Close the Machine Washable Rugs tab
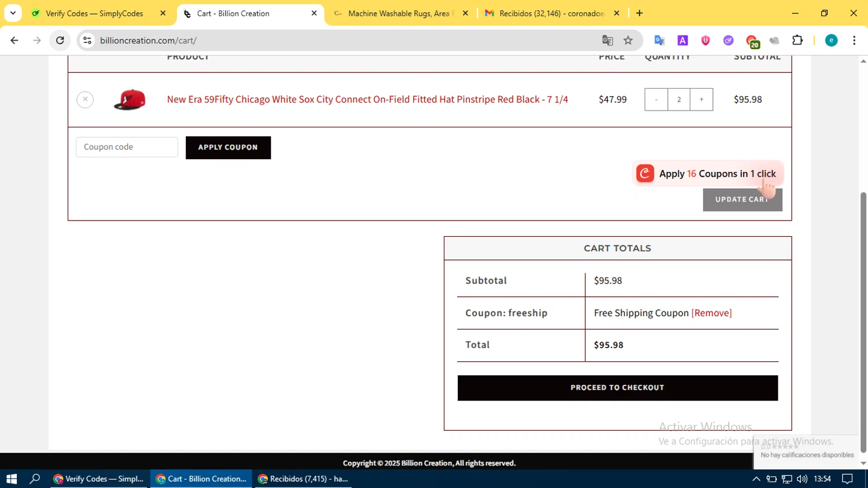The image size is (868, 488). [465, 13]
